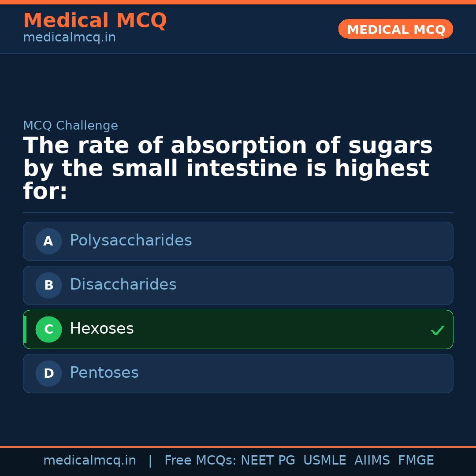The width and height of the screenshot is (476, 476).
Task: Click AIIMS in the footer
Action: 372,461
